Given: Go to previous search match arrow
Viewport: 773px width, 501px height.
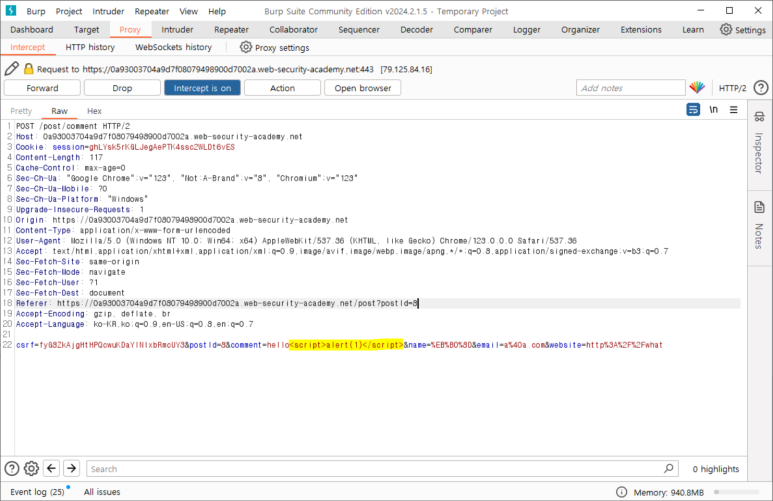Looking at the screenshot, I should point(51,468).
